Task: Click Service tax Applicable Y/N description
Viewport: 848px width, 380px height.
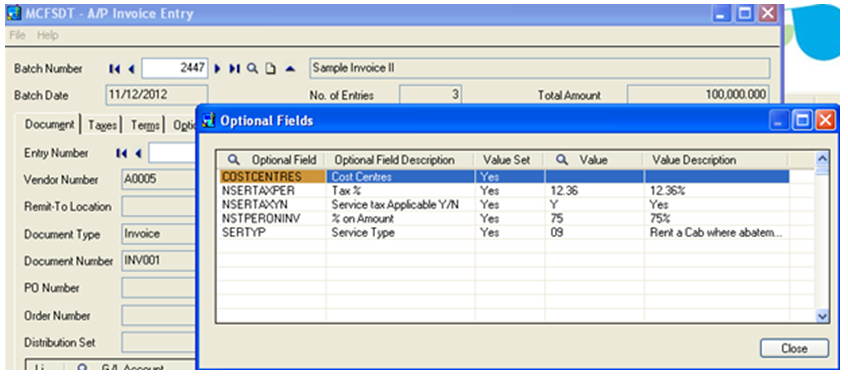Action: pyautogui.click(x=400, y=205)
